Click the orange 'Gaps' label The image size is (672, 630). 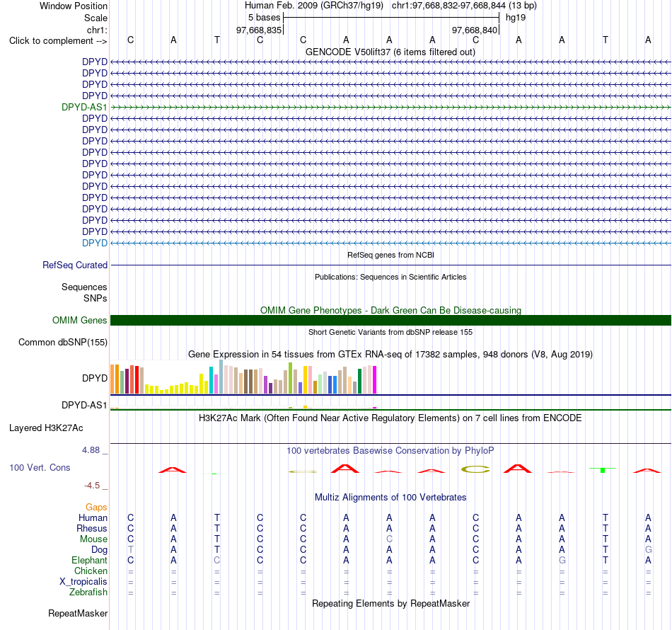click(x=96, y=508)
